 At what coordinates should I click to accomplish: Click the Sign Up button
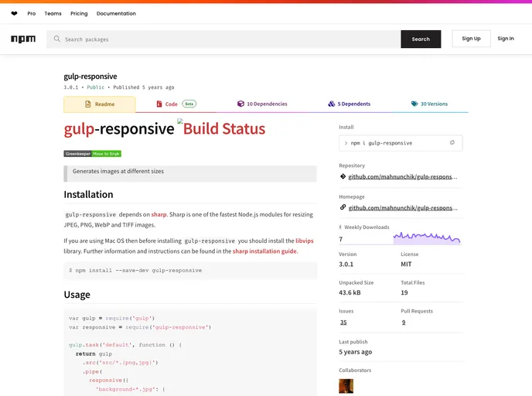pyautogui.click(x=471, y=39)
